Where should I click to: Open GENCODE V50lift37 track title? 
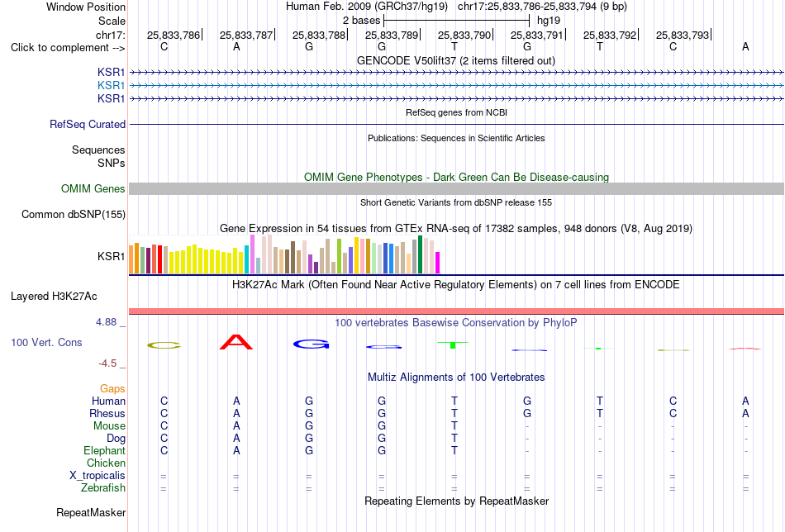point(456,60)
